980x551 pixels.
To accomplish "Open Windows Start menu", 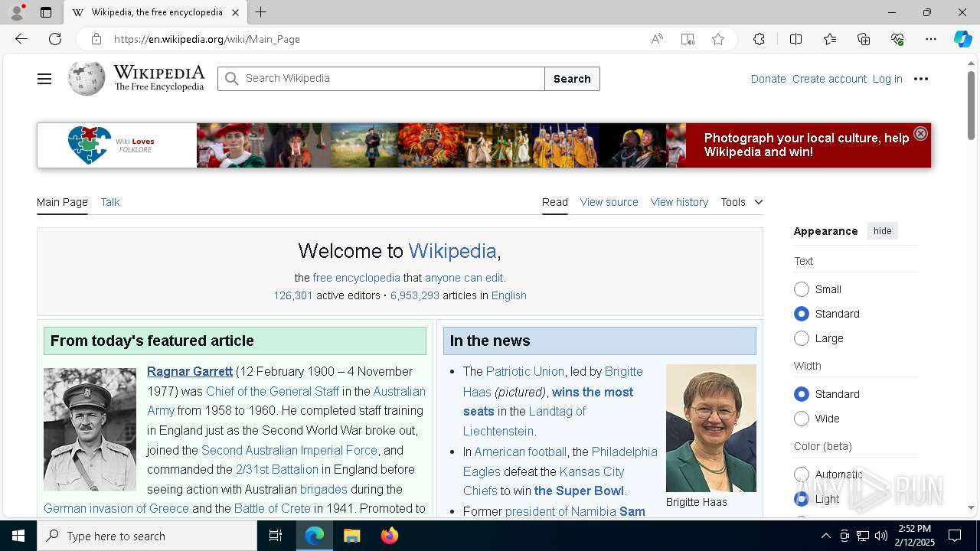I will tap(18, 536).
